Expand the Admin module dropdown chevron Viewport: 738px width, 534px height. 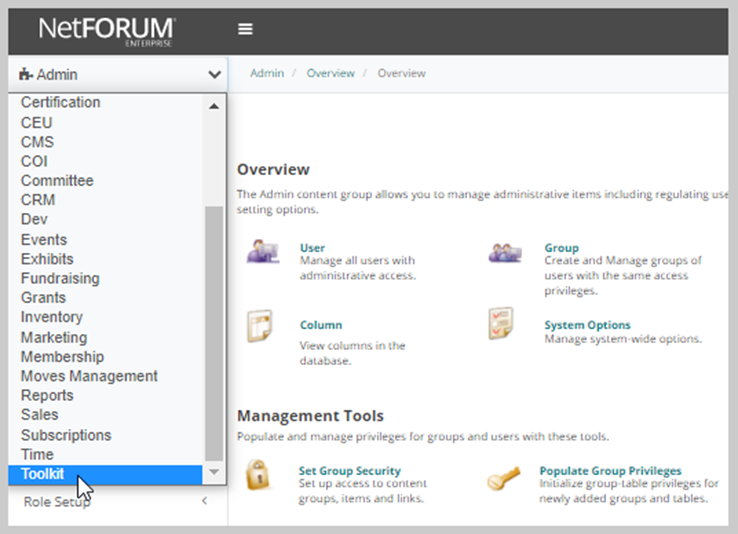[215, 74]
